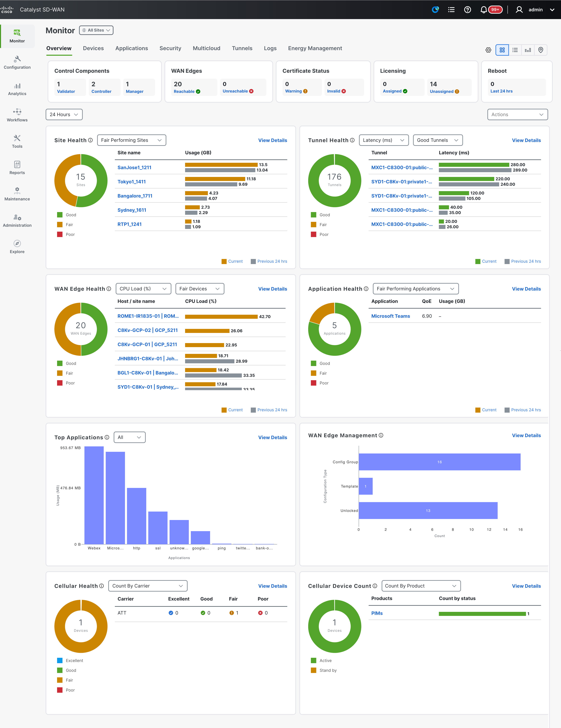Open the Tools sidebar menu
The width and height of the screenshot is (561, 728).
tap(17, 142)
